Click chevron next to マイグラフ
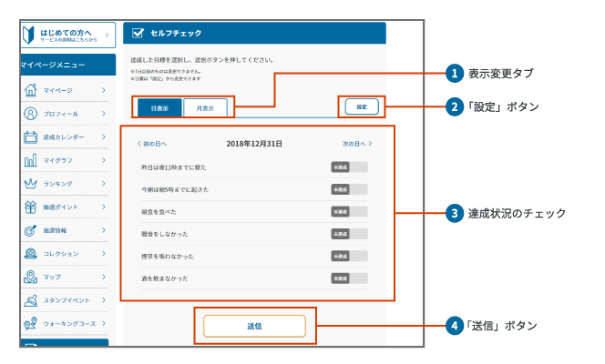The image size is (605, 364). [103, 160]
